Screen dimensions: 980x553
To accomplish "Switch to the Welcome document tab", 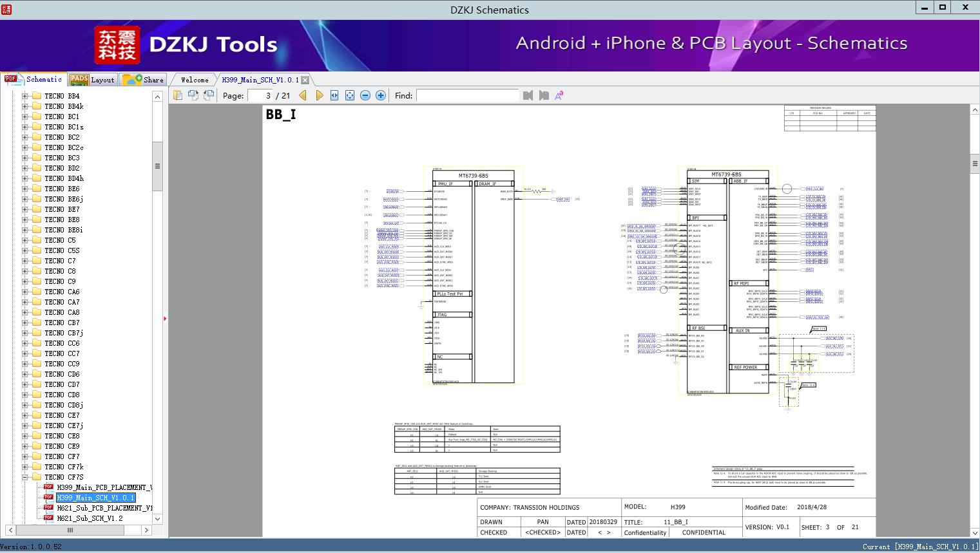I will tap(195, 80).
